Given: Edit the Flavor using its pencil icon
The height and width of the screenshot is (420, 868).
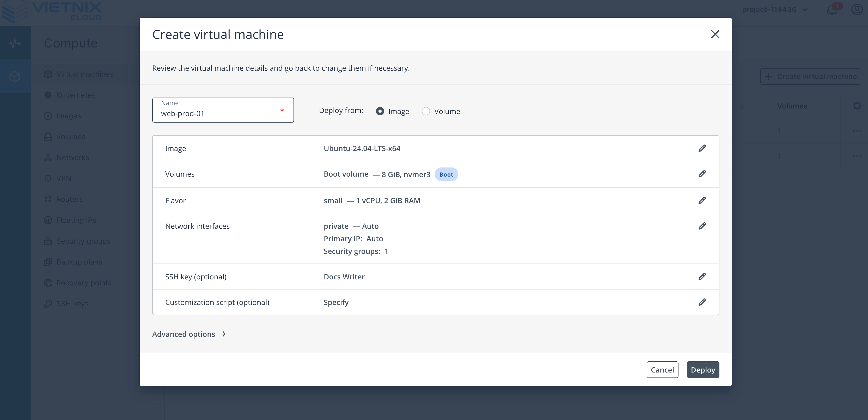Looking at the screenshot, I should point(702,200).
